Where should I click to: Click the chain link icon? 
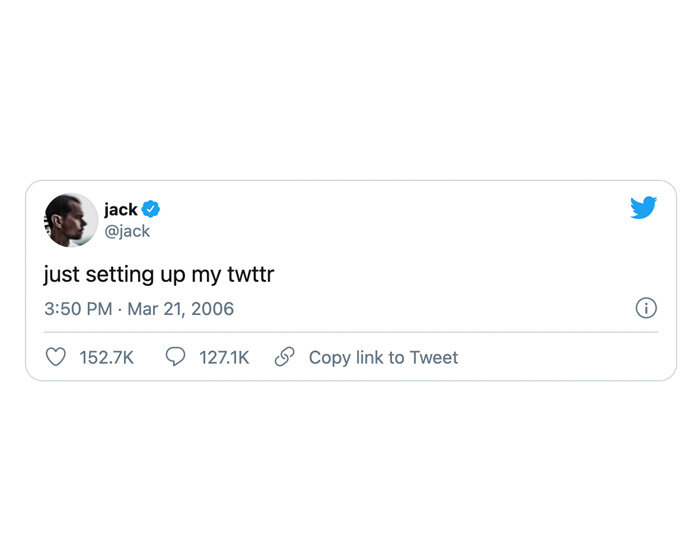point(284,357)
